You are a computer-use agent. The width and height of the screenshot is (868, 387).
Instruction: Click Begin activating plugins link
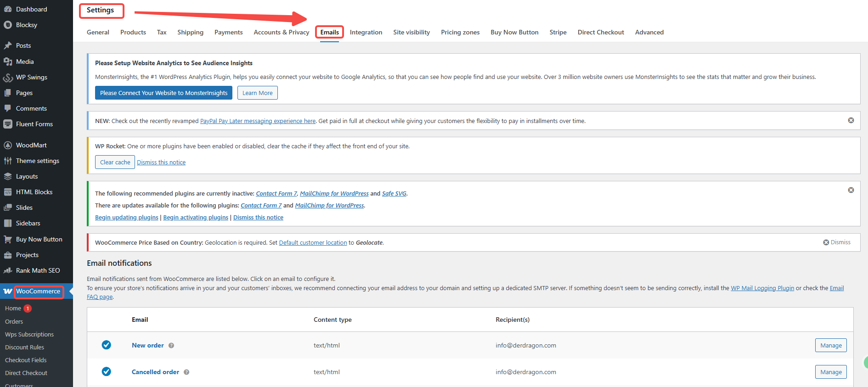[x=196, y=218]
